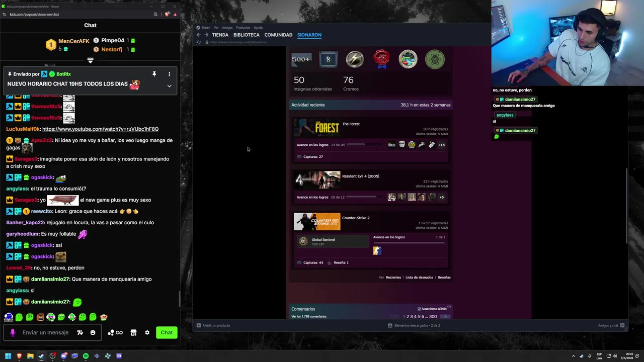Collapse the pinned message chevron

point(169,86)
